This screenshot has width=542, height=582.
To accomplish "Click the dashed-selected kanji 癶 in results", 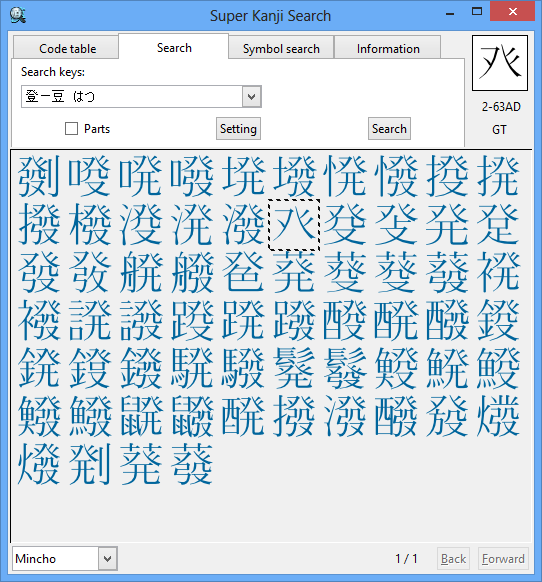I will point(294,225).
